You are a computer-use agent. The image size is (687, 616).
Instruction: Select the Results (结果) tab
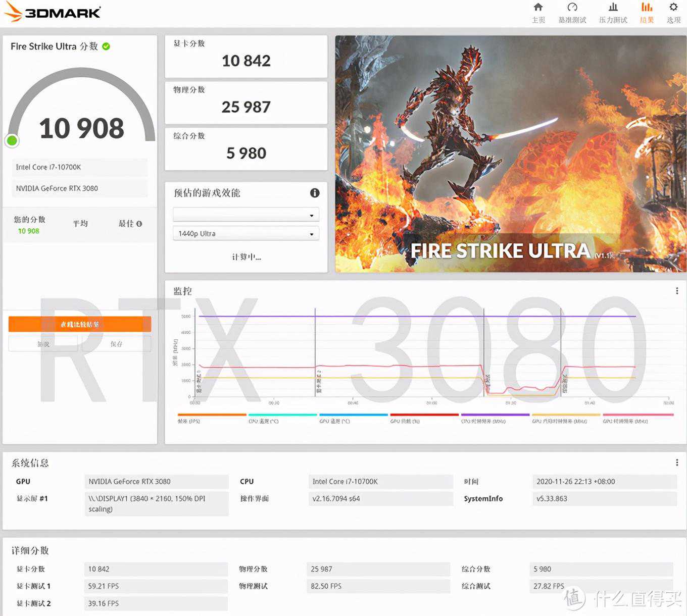pos(647,13)
